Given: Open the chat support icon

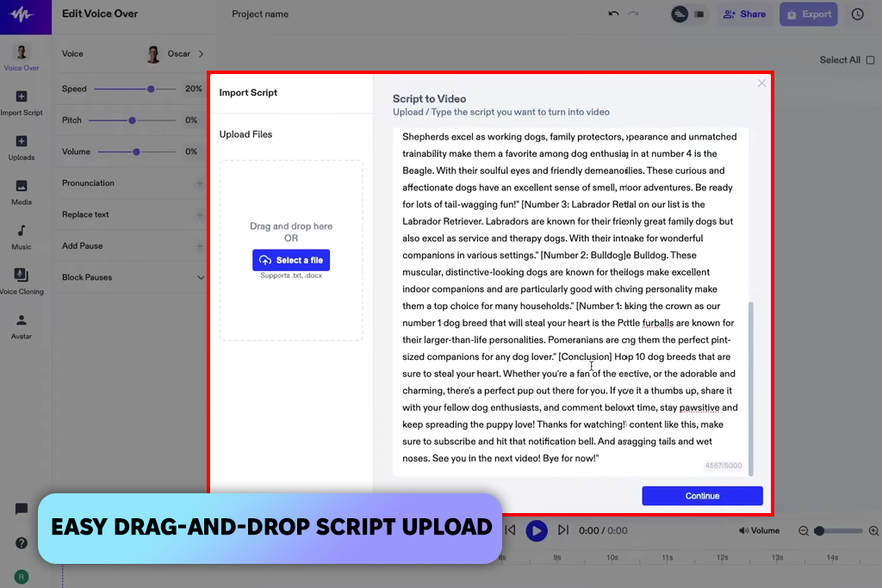Looking at the screenshot, I should coord(22,509).
